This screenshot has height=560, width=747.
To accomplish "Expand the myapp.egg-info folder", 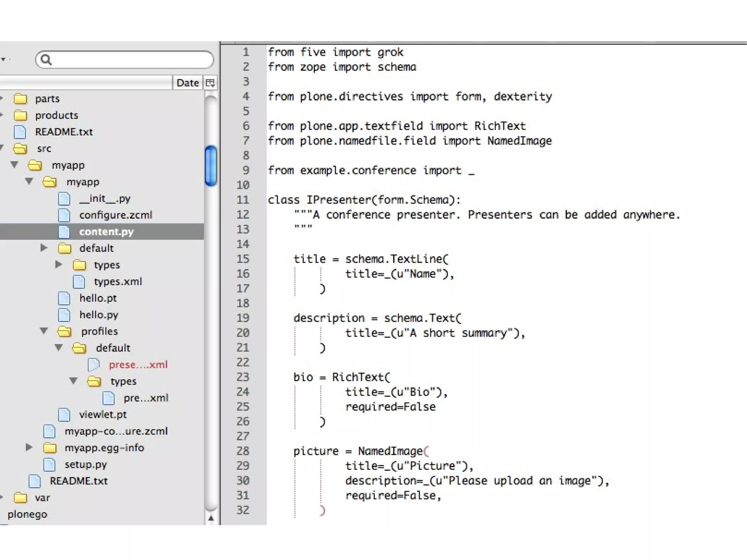I will [29, 447].
